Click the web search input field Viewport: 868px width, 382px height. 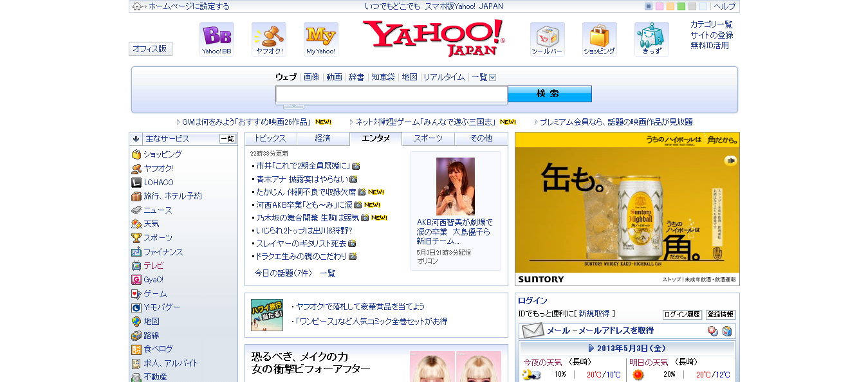point(391,94)
